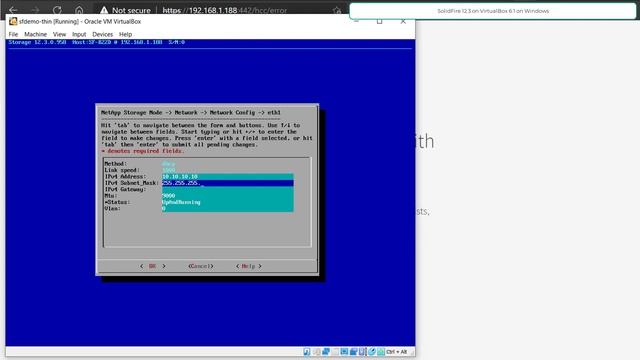640x360 pixels.
Task: Click the browser refresh icon
Action: pyautogui.click(x=57, y=10)
